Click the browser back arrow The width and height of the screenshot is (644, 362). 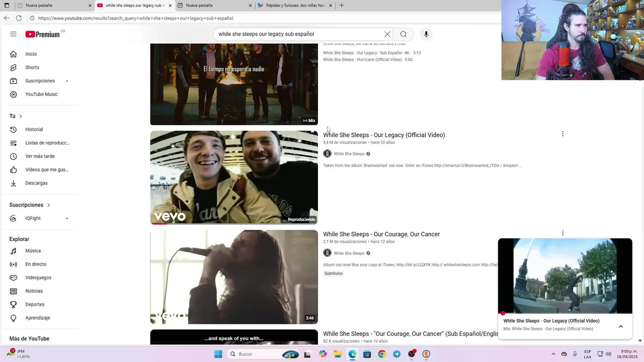pyautogui.click(x=7, y=18)
